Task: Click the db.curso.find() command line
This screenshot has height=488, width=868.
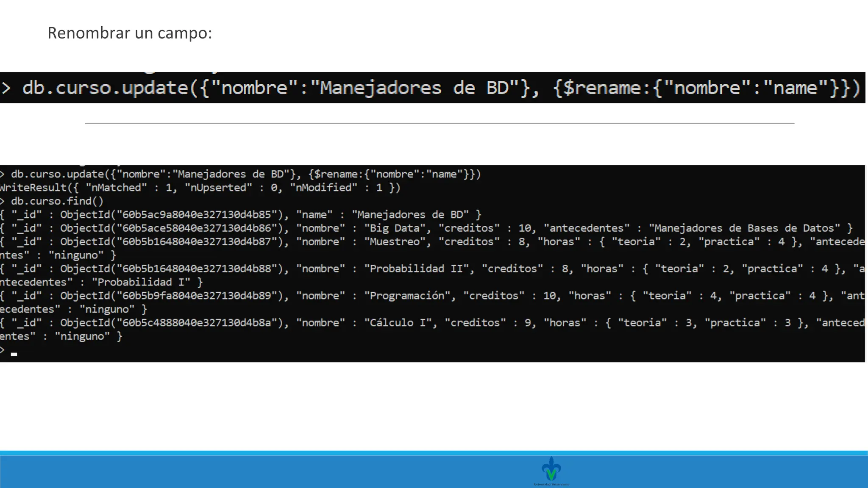Action: coord(57,201)
